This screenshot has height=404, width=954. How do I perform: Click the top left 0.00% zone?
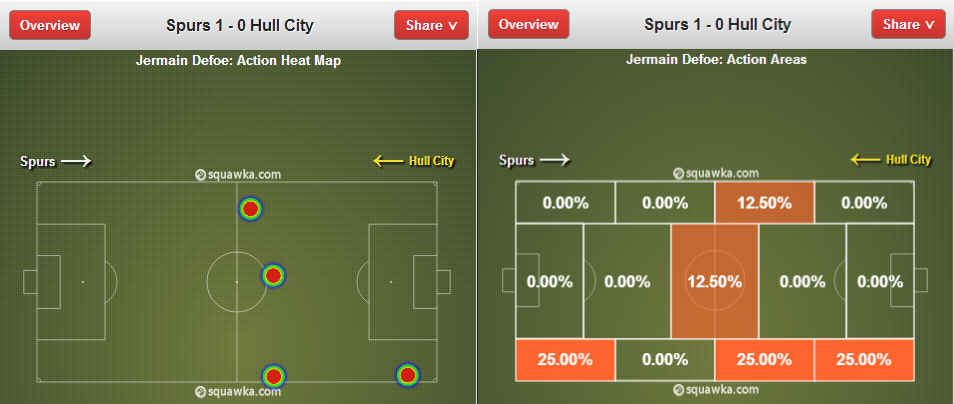click(565, 203)
